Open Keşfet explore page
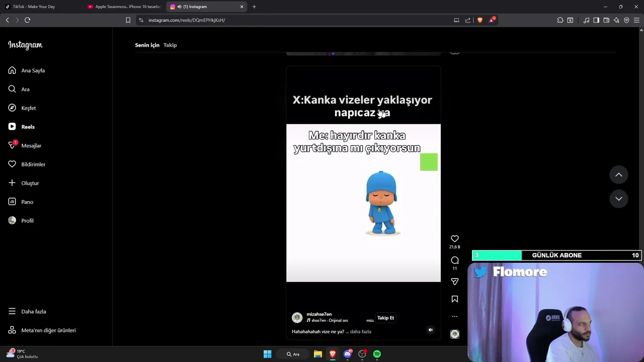The height and width of the screenshot is (362, 644). point(22,108)
